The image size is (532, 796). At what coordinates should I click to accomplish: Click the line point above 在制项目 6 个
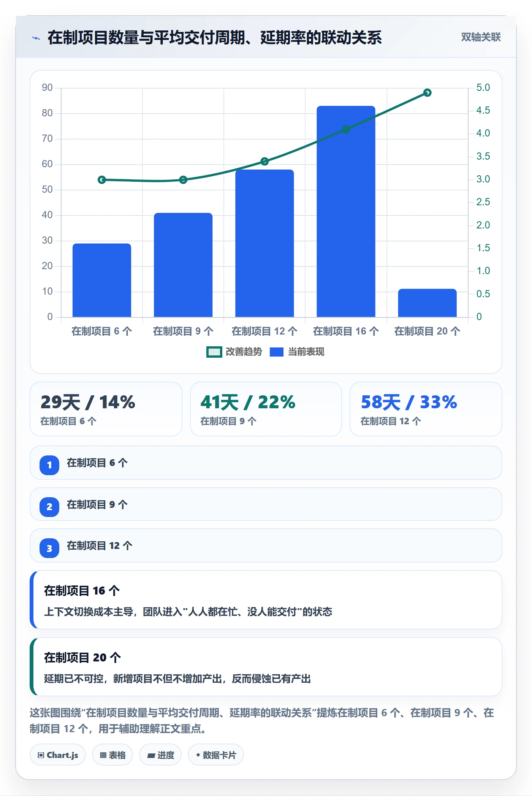[x=102, y=180]
